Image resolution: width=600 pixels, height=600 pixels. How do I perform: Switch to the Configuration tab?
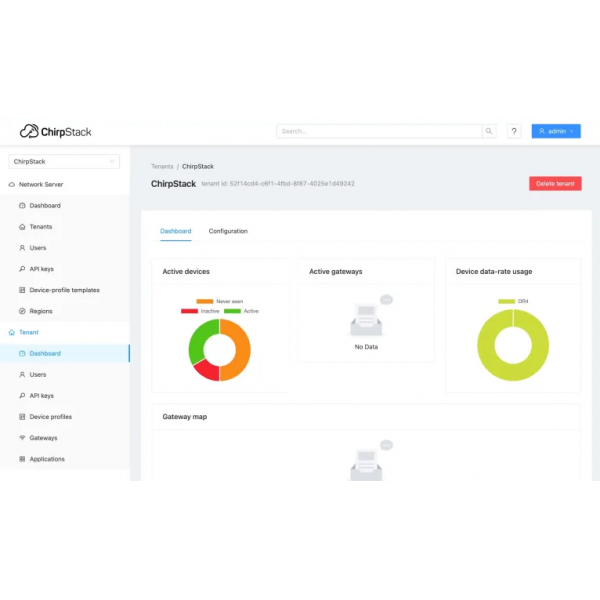click(x=228, y=231)
